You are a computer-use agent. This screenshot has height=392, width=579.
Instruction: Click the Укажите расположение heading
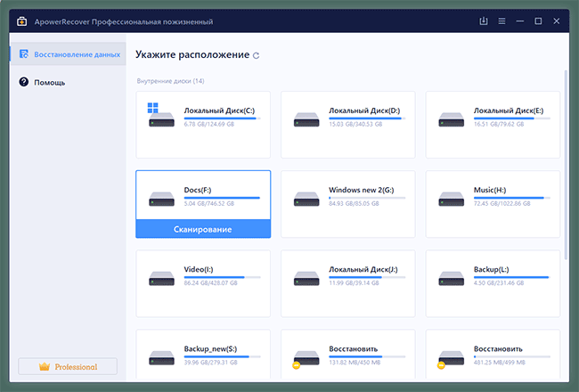click(192, 54)
